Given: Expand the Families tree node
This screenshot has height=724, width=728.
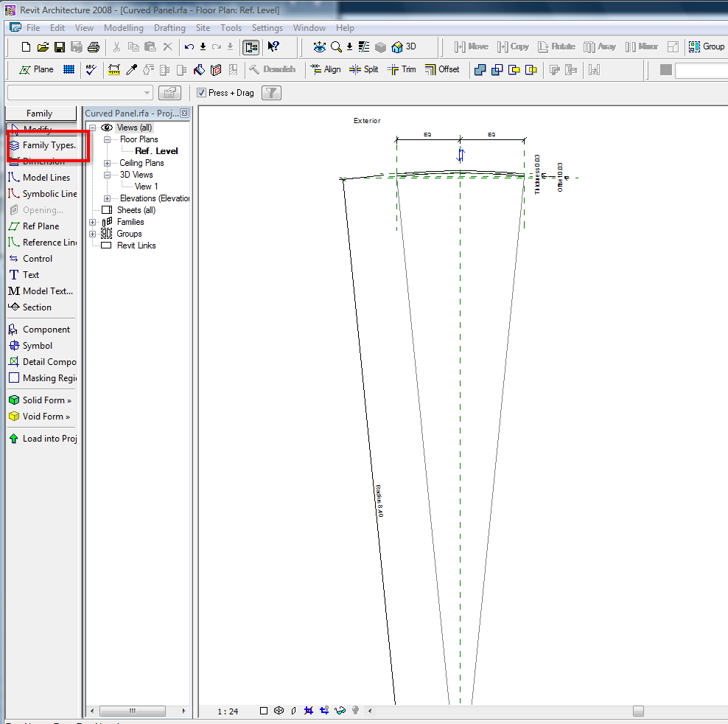Looking at the screenshot, I should tap(93, 222).
